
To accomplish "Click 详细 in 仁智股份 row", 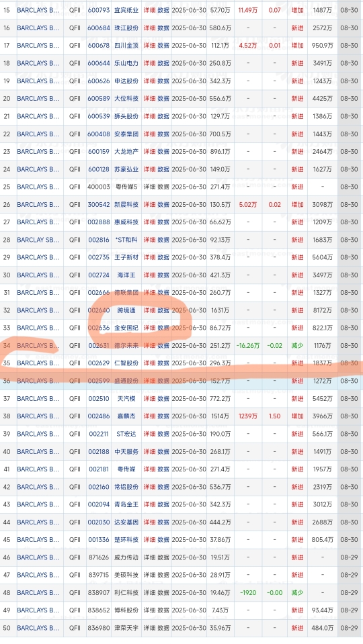I will 149,363.
